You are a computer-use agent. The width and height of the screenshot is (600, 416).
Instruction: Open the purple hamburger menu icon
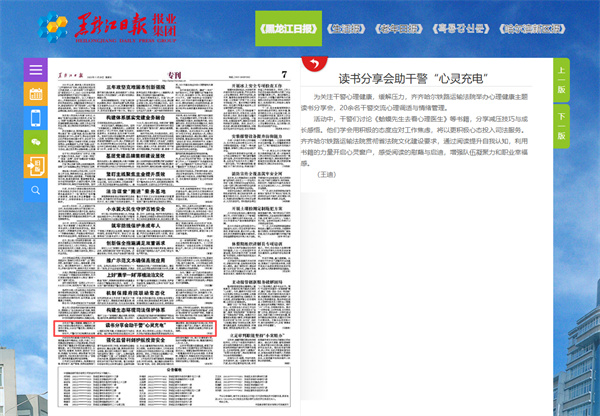click(x=36, y=70)
